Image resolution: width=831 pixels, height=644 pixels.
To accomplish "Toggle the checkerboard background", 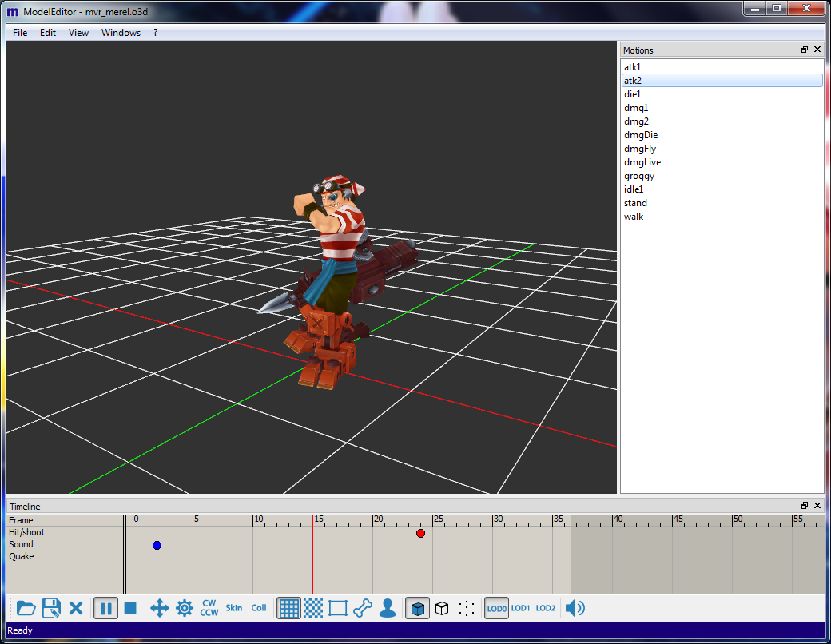I will pyautogui.click(x=313, y=608).
